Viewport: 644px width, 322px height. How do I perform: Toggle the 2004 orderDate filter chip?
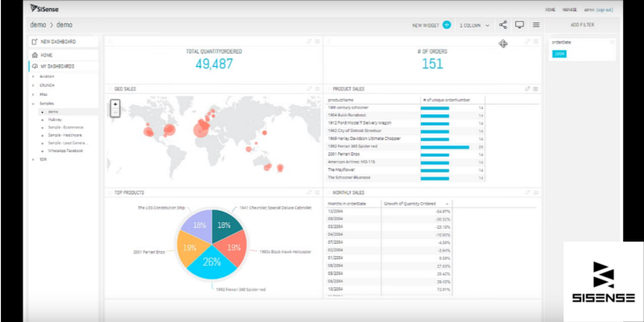coord(559,54)
